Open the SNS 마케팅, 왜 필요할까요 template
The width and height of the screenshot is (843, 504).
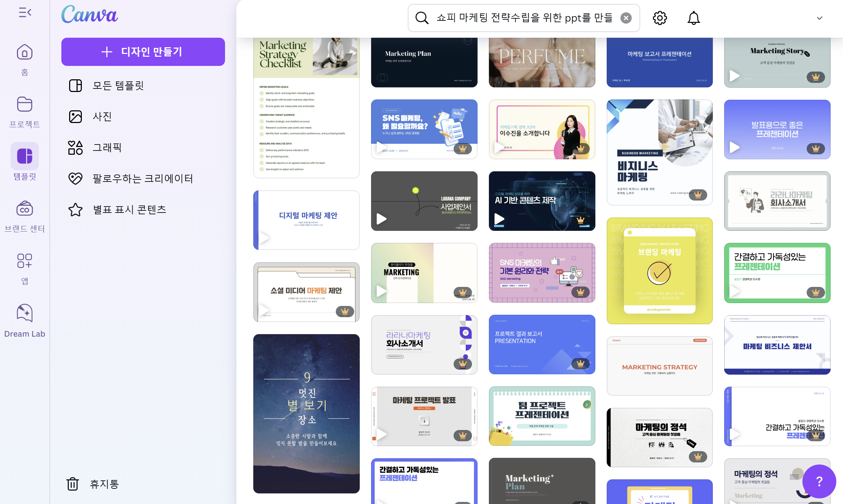pyautogui.click(x=424, y=129)
